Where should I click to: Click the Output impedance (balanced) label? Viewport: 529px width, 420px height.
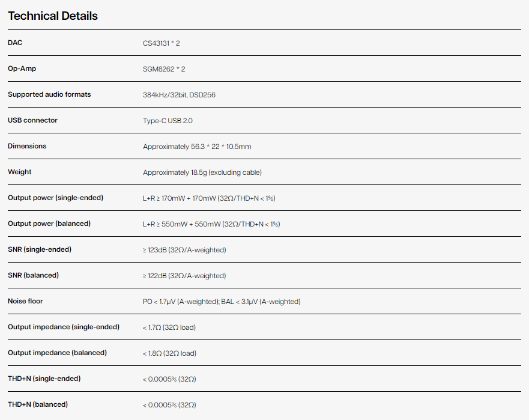click(57, 353)
